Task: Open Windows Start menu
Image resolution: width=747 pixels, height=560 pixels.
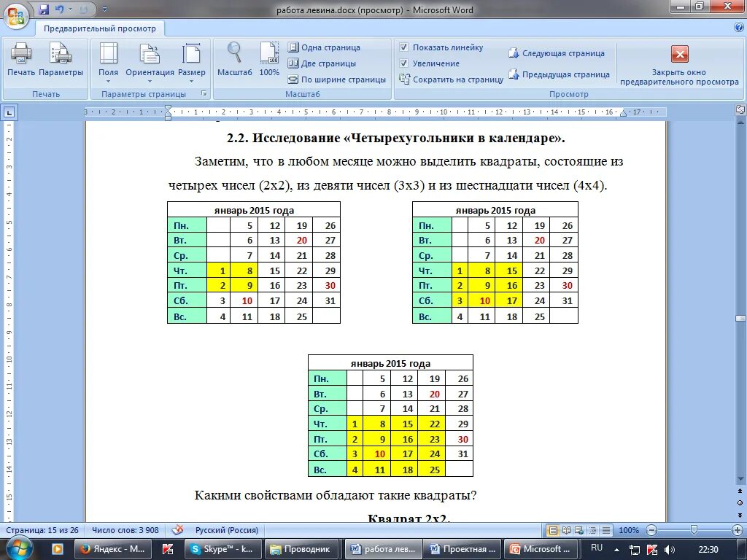Action: (19, 548)
